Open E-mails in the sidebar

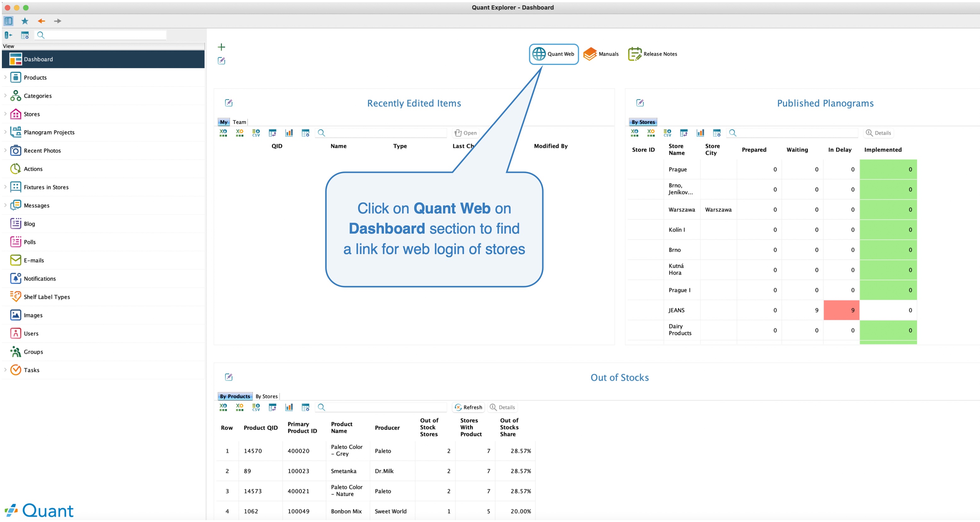(103, 260)
